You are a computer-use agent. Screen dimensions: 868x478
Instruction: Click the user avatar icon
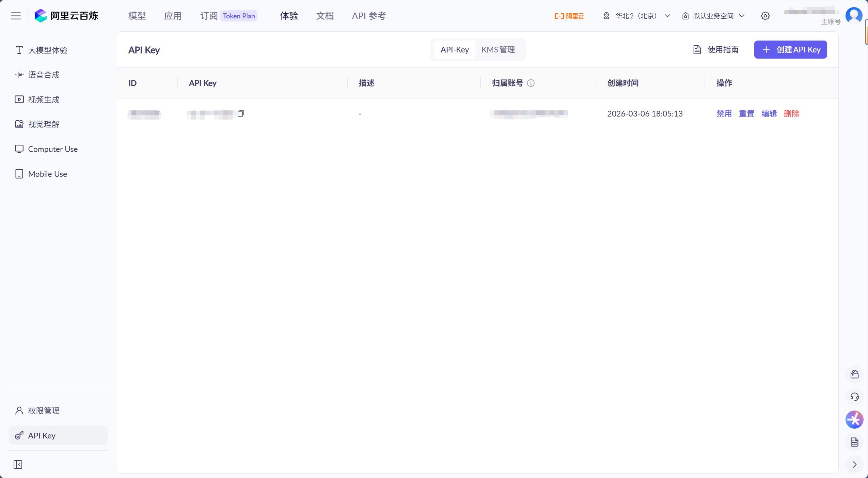coord(854,15)
